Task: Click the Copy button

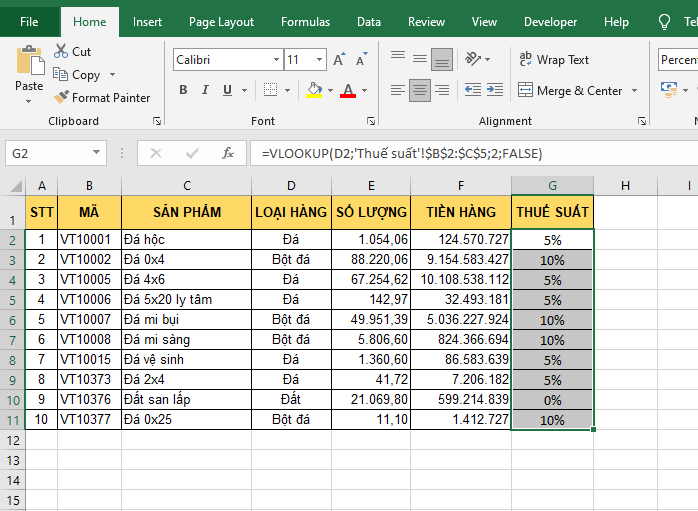Action: (77, 75)
